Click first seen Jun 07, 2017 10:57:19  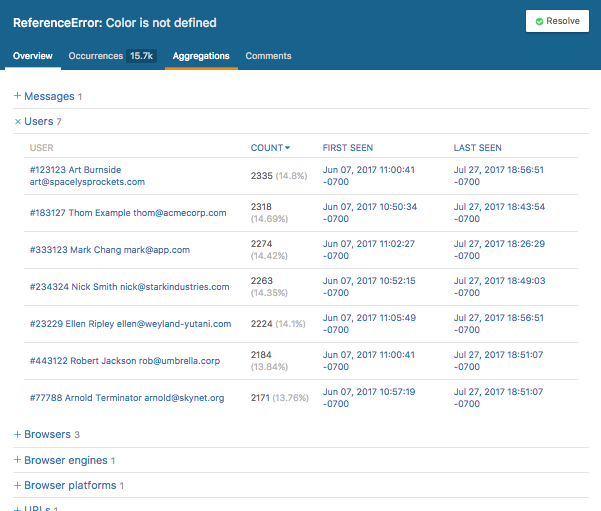[x=369, y=398]
